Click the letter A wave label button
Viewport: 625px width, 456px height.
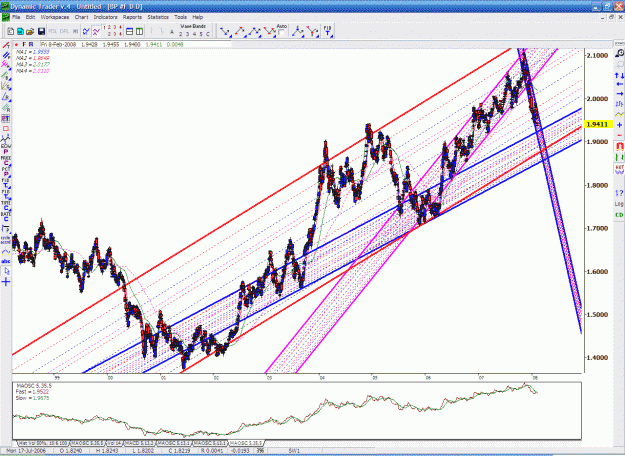pos(172,32)
